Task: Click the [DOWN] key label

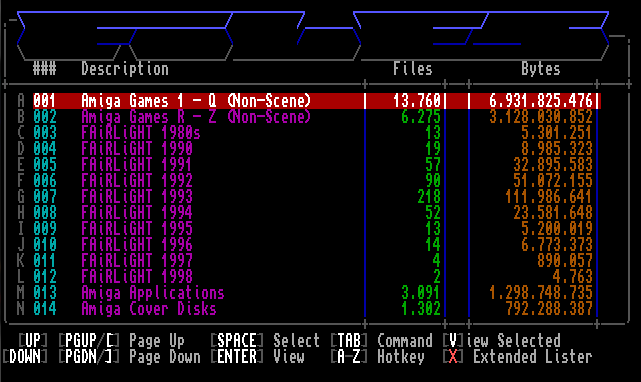Action: pyautogui.click(x=25, y=357)
